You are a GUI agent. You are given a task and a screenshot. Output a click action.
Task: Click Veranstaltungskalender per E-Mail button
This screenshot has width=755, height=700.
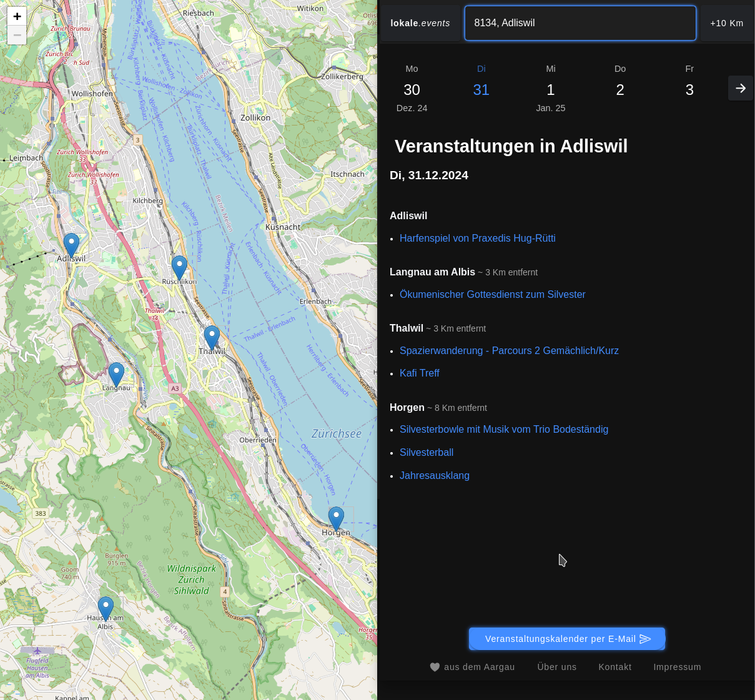[x=566, y=639]
